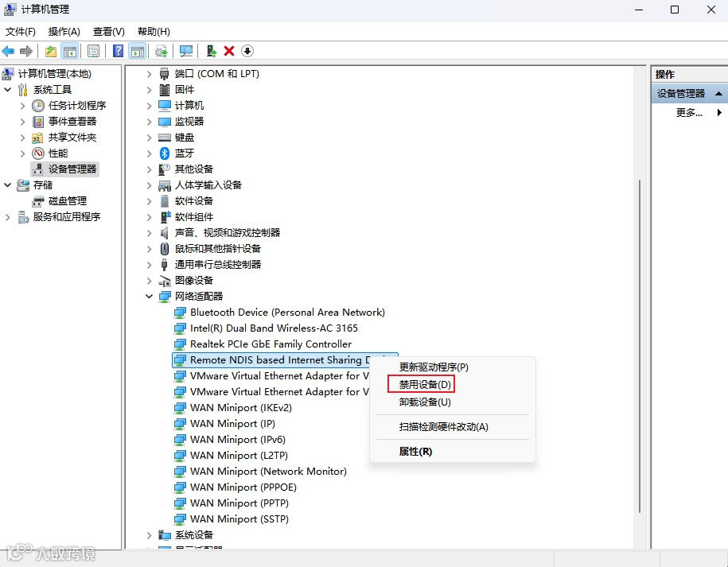Click the 事件查看器 icon
Image resolution: width=728 pixels, height=567 pixels.
click(x=38, y=122)
